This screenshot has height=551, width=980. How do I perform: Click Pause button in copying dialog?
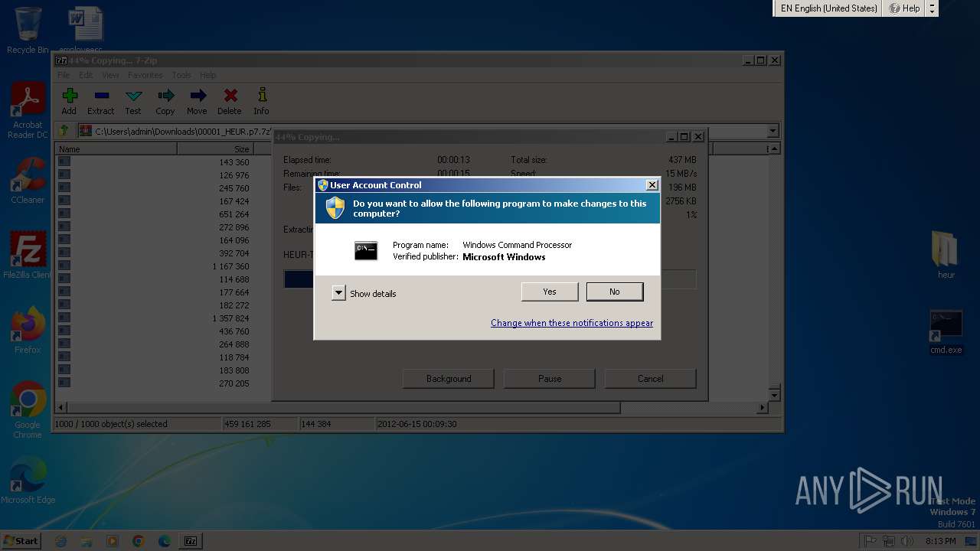coord(550,379)
